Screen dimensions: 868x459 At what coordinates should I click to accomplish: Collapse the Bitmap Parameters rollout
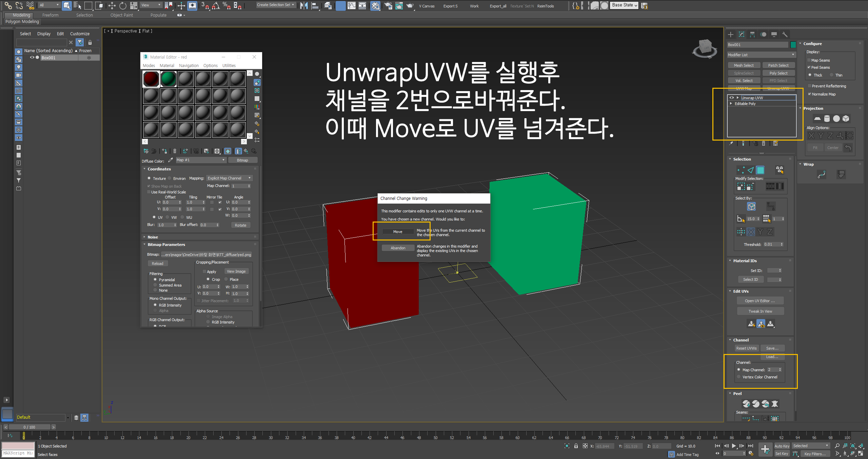click(166, 245)
